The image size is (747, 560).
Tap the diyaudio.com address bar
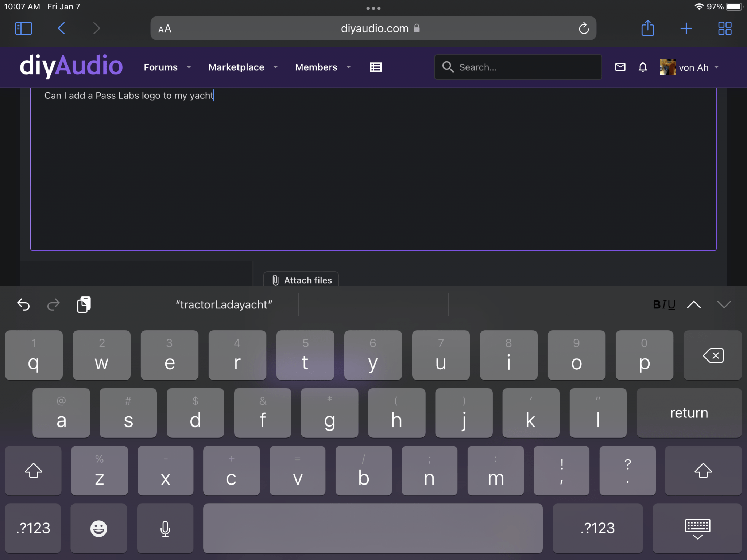pyautogui.click(x=373, y=28)
